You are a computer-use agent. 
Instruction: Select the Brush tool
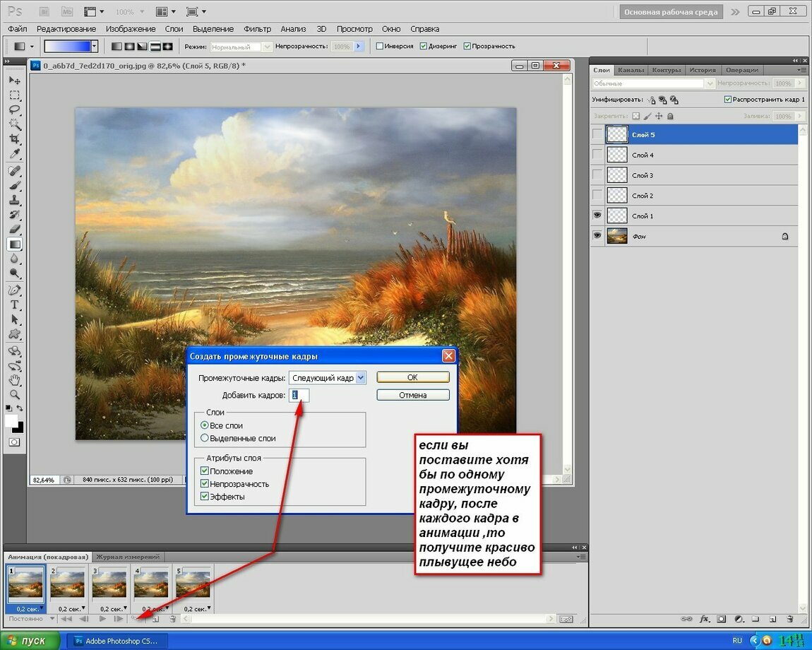[15, 185]
